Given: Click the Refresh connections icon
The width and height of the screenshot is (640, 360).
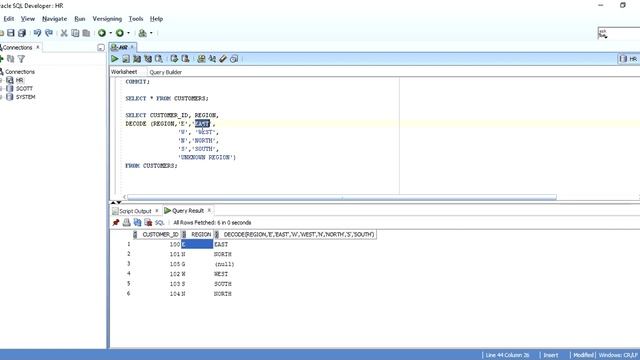Looking at the screenshot, I should (11, 59).
